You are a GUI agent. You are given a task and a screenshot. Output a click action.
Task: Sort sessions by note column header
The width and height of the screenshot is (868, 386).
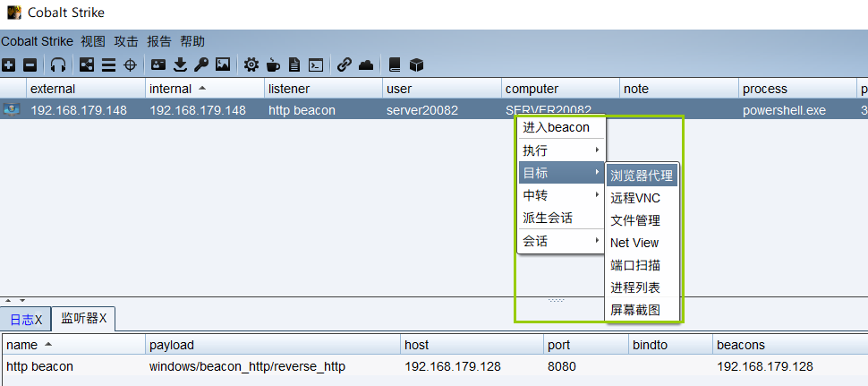point(678,89)
